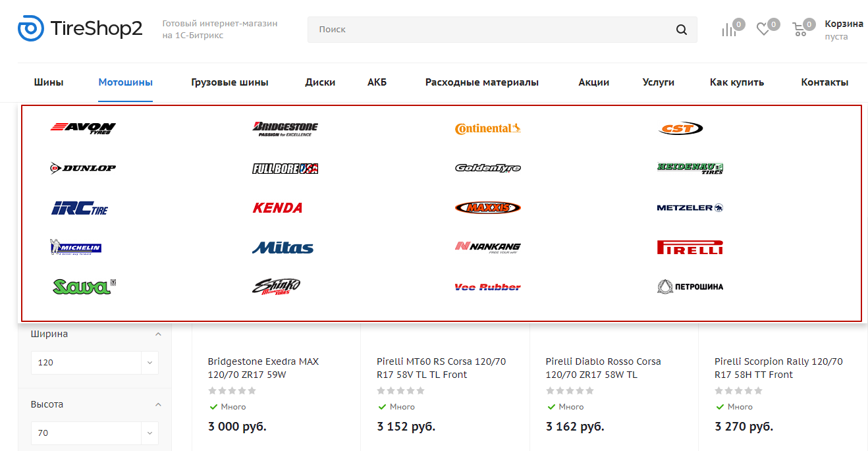Image resolution: width=868 pixels, height=451 pixels.
Task: Open the Как купить page
Action: pyautogui.click(x=737, y=82)
